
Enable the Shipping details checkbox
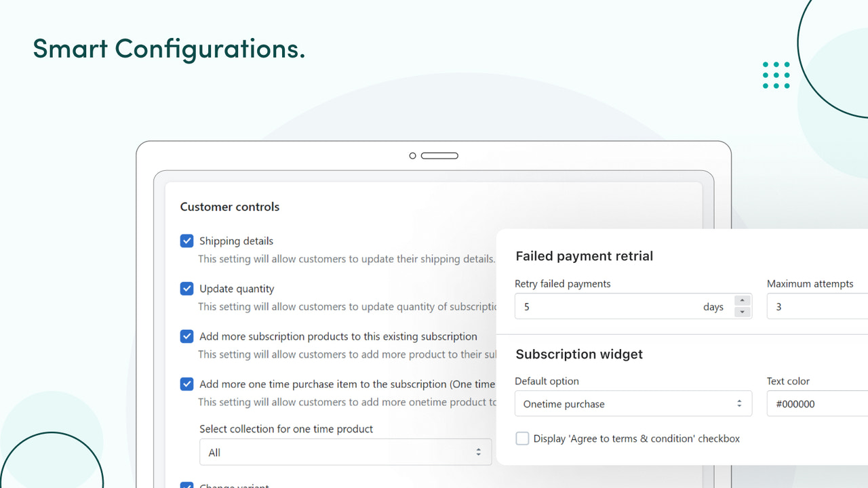pos(186,241)
